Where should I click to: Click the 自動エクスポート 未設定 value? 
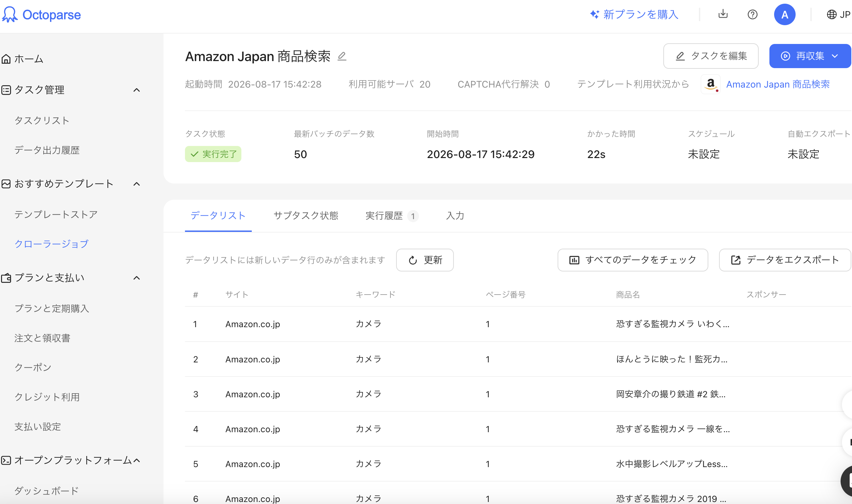point(803,155)
